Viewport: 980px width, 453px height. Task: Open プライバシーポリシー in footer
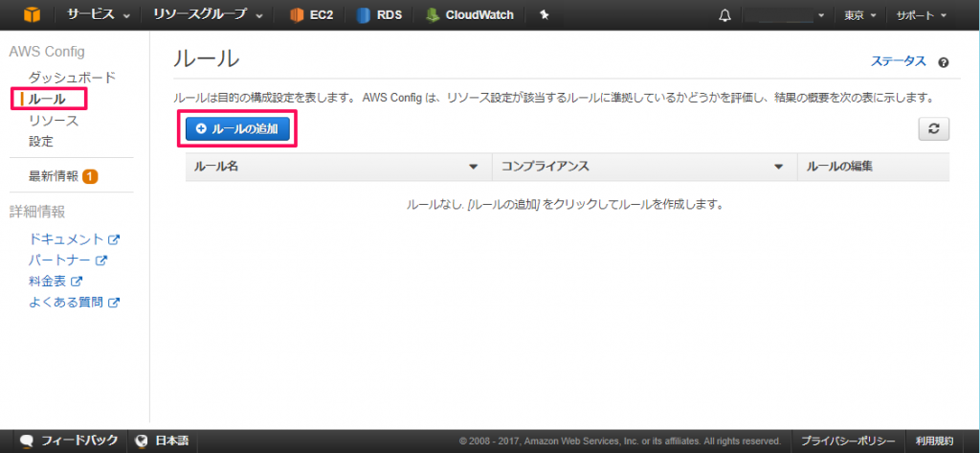848,441
